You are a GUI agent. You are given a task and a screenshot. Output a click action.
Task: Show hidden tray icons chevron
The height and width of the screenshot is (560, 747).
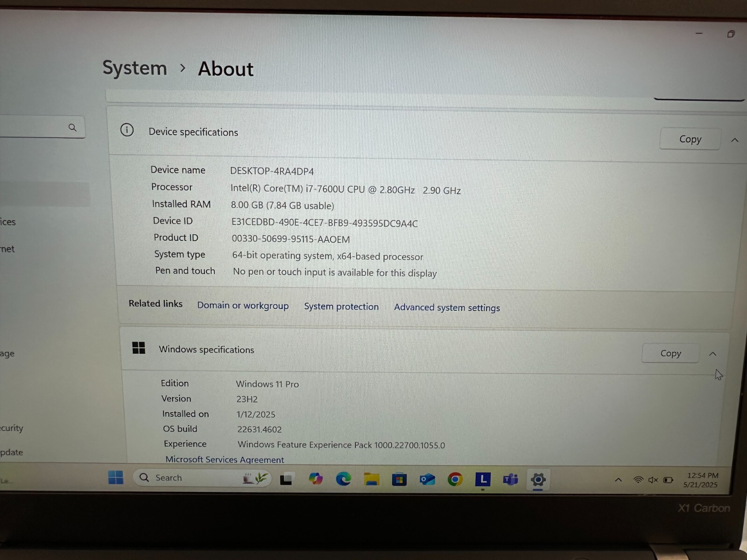pyautogui.click(x=618, y=479)
